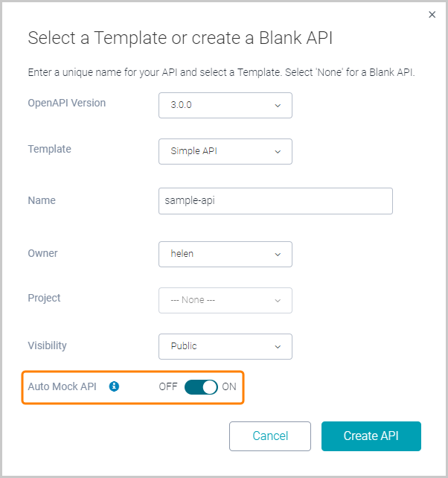Focus the Name field containing sample-api
Image resolution: width=448 pixels, height=478 pixels.
275,201
